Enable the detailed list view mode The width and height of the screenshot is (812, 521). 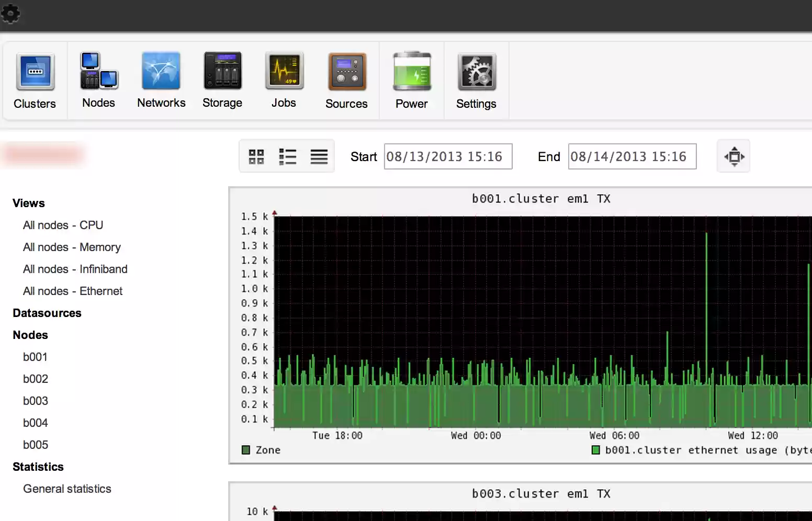288,155
